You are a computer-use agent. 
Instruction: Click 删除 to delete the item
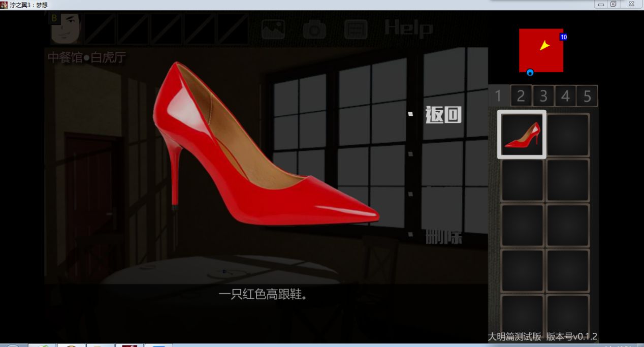click(x=444, y=236)
